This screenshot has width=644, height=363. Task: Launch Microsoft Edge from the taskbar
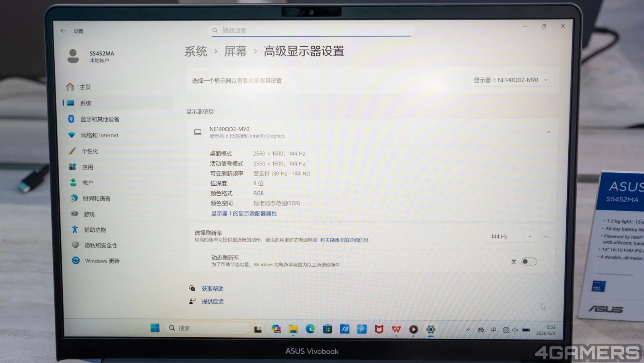pos(310,329)
